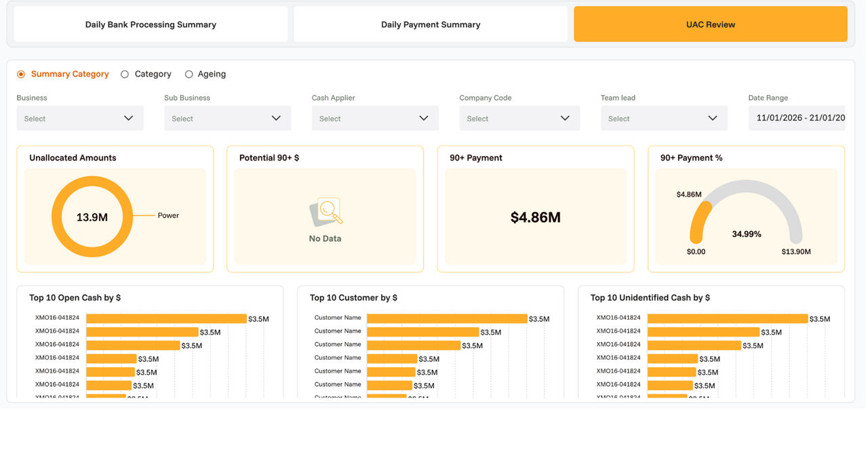
Task: Click the 90+ Payment % card title
Action: 691,158
